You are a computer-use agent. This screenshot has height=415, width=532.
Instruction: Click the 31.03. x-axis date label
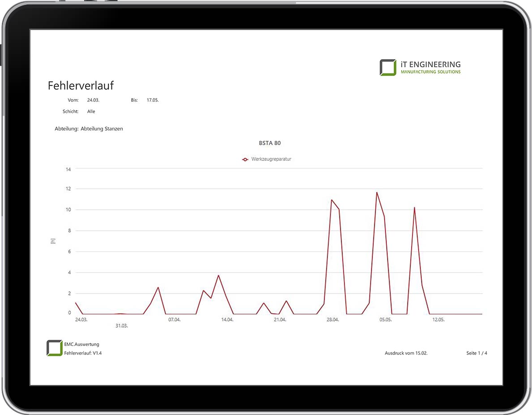tap(121, 326)
